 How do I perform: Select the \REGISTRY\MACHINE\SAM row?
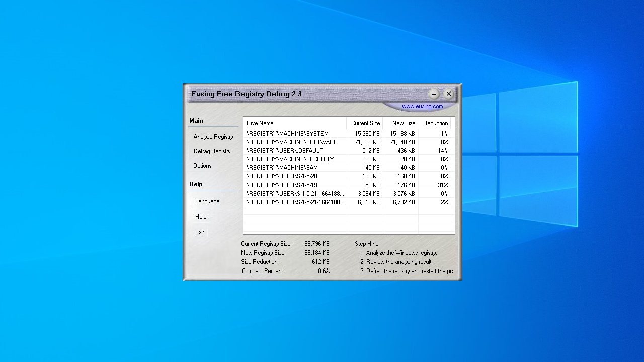347,168
